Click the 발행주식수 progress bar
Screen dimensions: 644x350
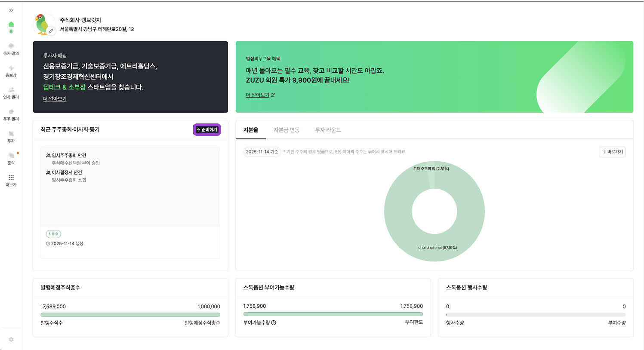[x=130, y=314]
